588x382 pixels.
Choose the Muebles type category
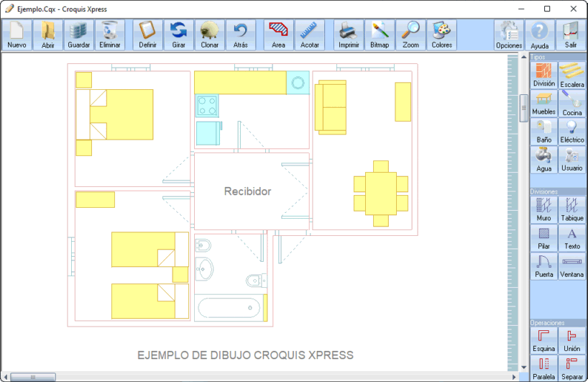click(544, 104)
